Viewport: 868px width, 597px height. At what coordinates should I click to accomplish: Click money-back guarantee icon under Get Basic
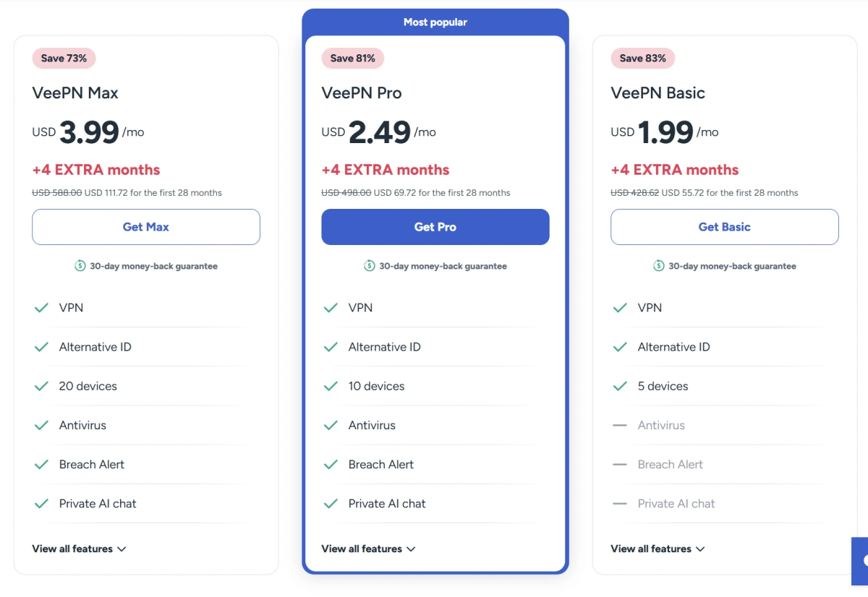point(659,266)
